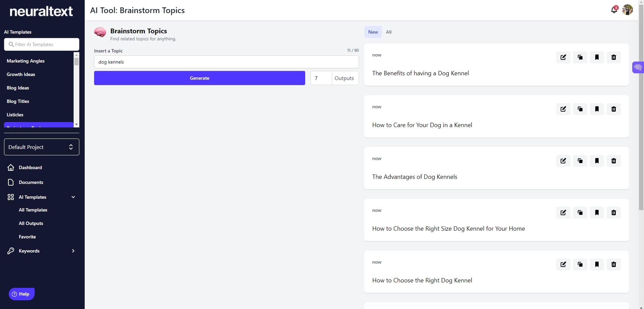Edit the "The Benefits of having a Dog Kennel" output
The image size is (644, 309).
coord(563,57)
